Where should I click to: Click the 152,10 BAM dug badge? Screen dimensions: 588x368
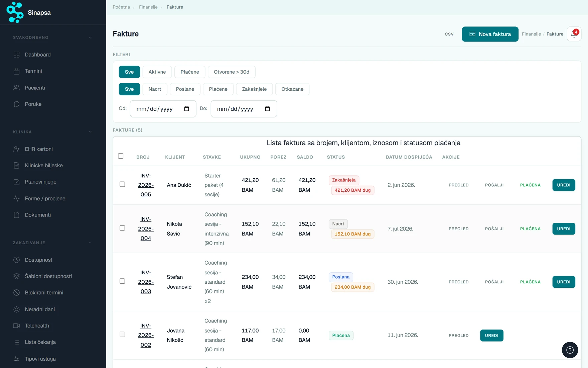coord(352,234)
